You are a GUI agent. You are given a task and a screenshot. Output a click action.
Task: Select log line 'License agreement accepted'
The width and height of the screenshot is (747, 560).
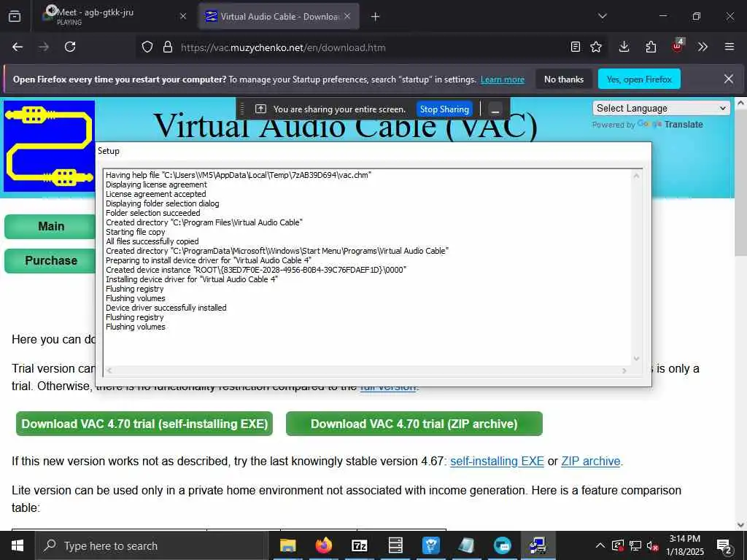coord(156,194)
